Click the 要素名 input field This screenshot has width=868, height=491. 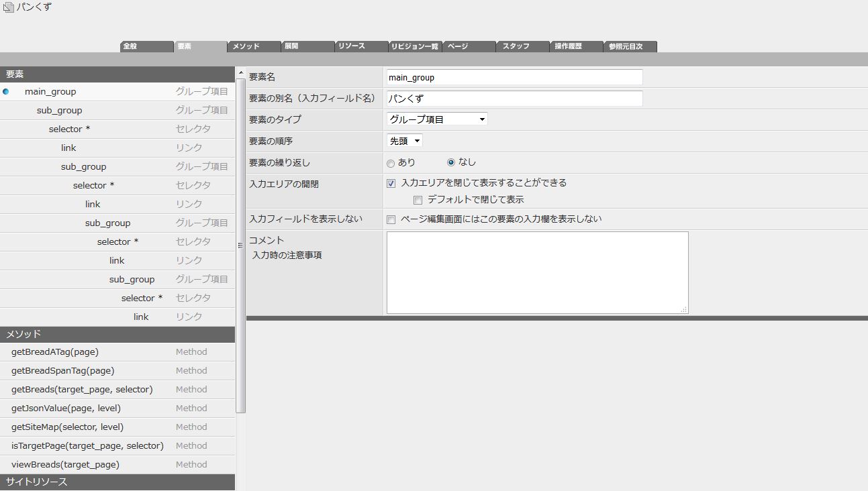514,77
